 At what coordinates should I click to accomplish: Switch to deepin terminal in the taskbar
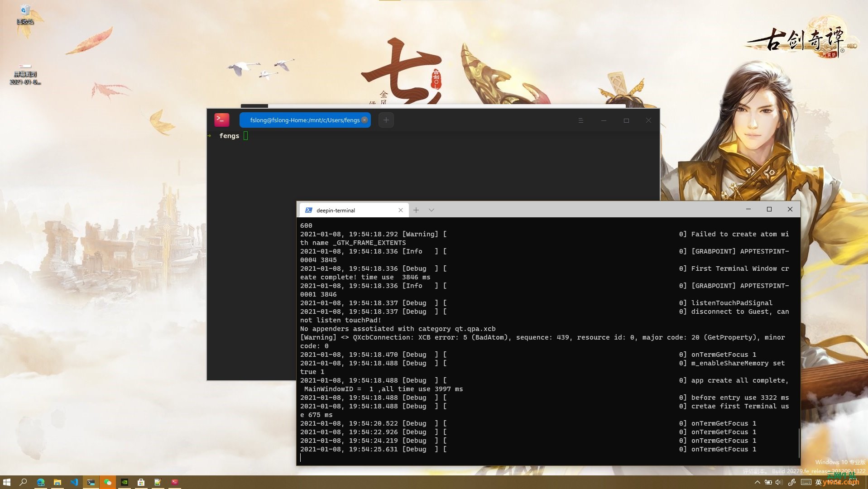(175, 482)
